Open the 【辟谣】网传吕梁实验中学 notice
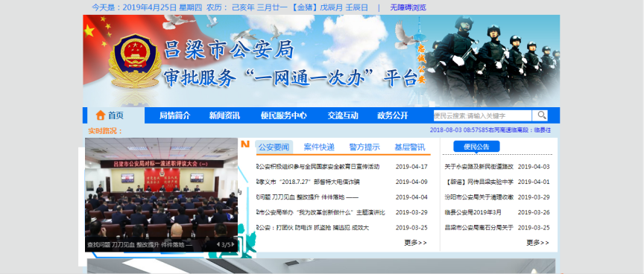 coord(479,182)
